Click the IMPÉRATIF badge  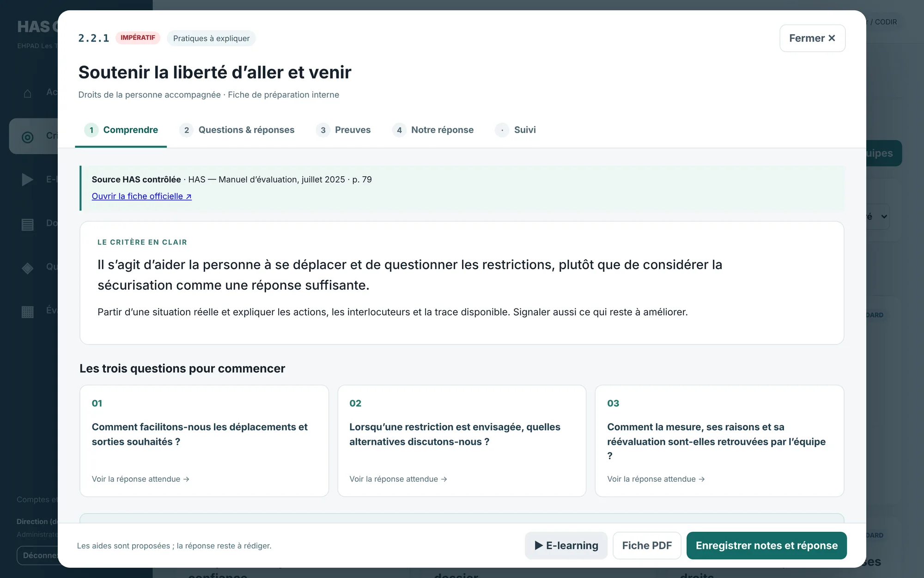[138, 38]
